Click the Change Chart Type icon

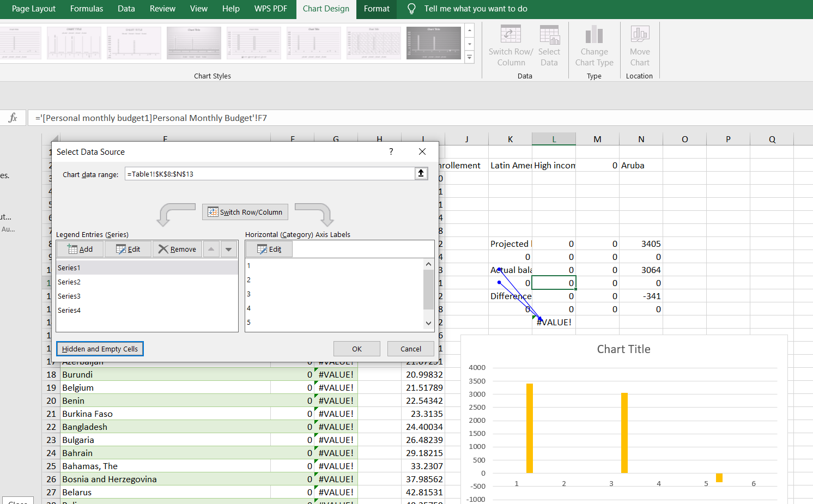(594, 35)
